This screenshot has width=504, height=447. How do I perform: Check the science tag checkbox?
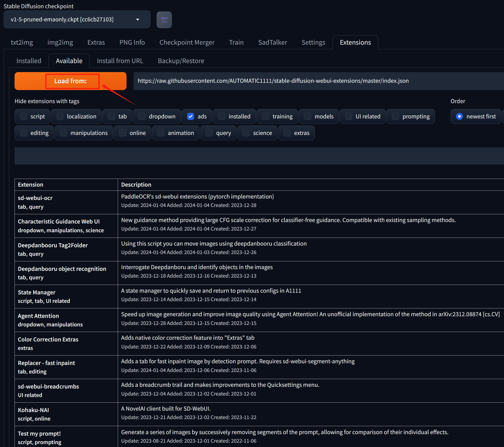[x=246, y=133]
